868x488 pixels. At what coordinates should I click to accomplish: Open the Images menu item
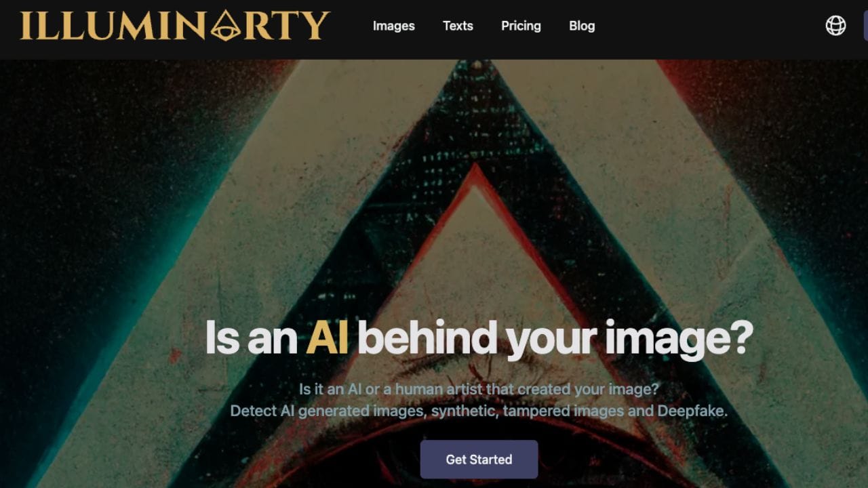coord(394,26)
